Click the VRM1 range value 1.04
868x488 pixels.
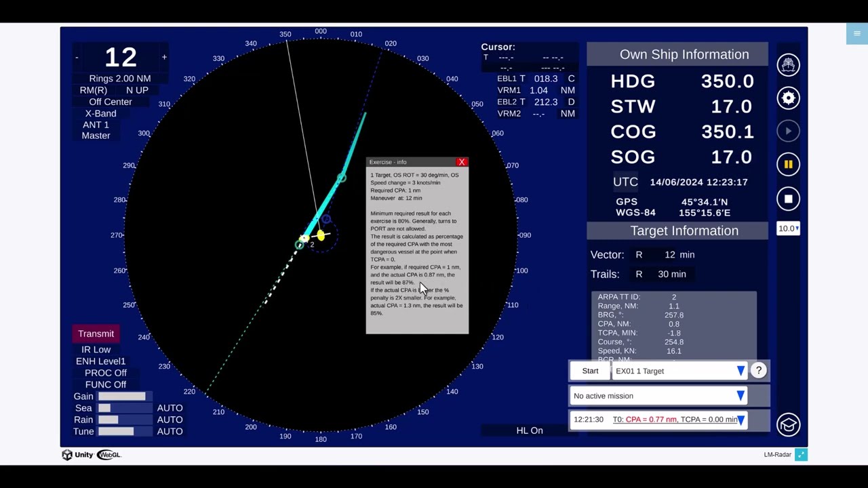point(539,90)
